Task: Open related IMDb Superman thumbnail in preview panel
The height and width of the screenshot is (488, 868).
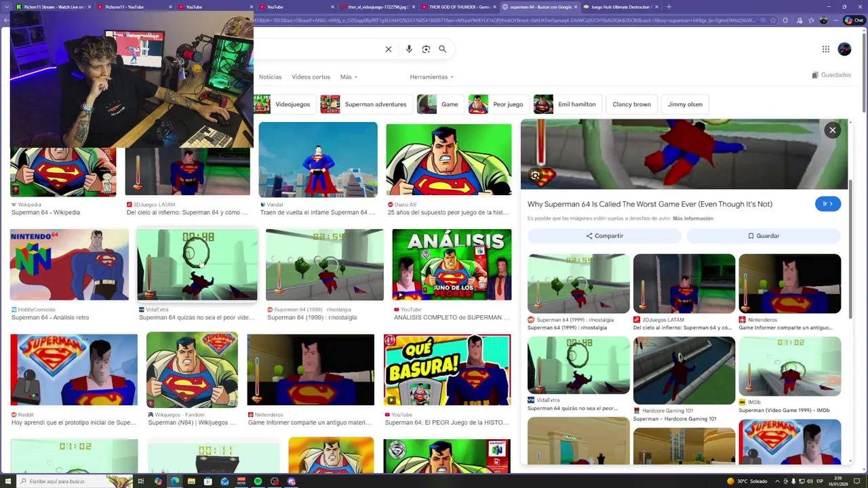Action: [790, 366]
